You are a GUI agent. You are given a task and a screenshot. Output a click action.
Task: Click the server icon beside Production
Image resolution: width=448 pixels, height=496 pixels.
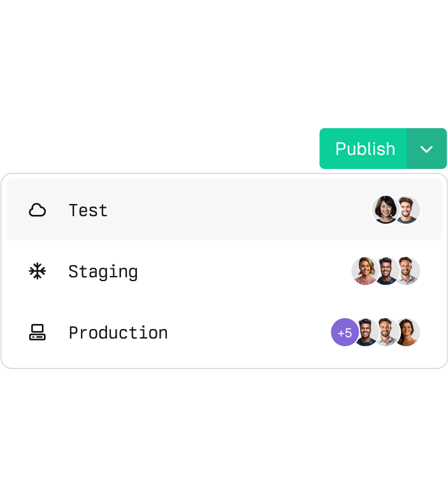pyautogui.click(x=38, y=332)
